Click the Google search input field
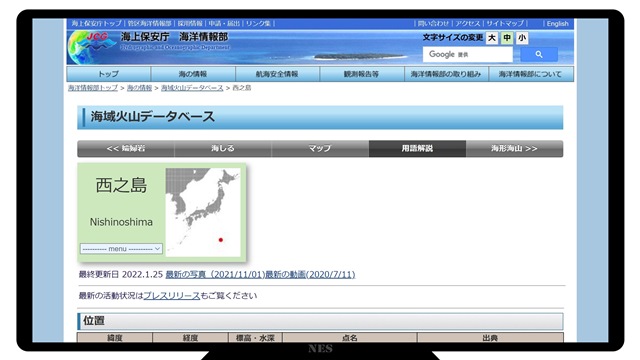 pyautogui.click(x=468, y=54)
